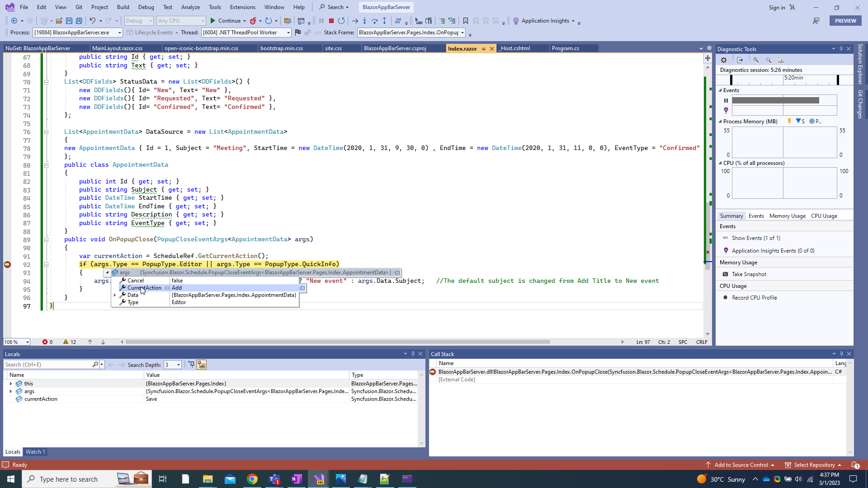Click the Hot Reload flame icon
This screenshot has height=488, width=868.
coord(253,21)
